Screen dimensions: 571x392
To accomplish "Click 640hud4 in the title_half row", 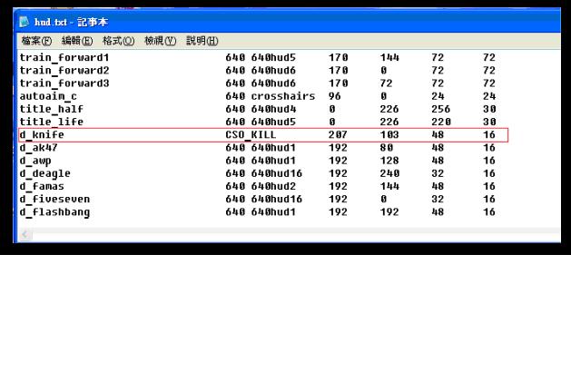I will (x=273, y=109).
